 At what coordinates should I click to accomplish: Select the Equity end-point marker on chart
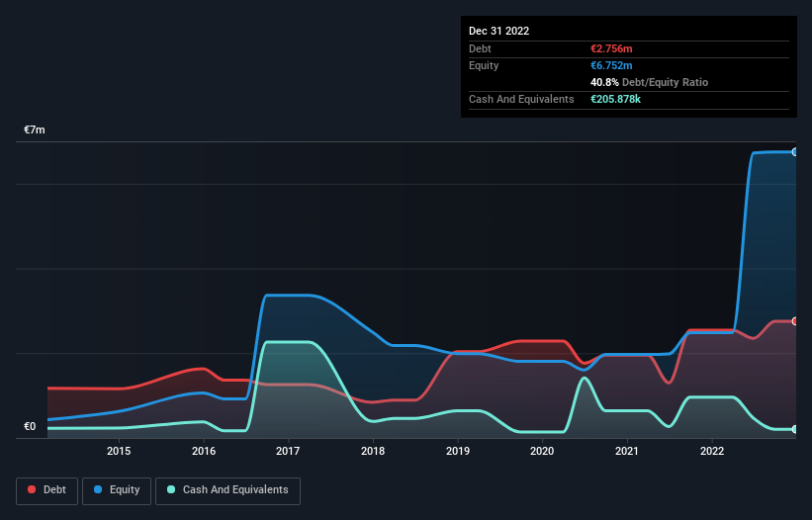coord(795,152)
